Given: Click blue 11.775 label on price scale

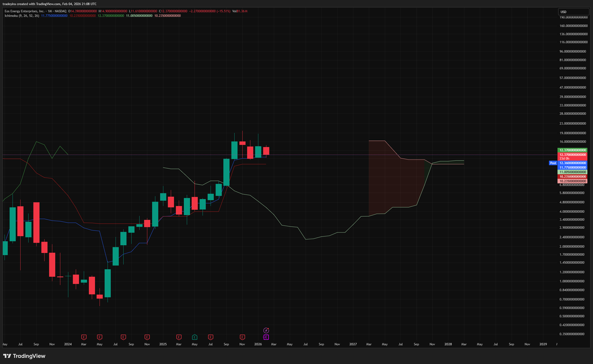Looking at the screenshot, I should pos(573,167).
